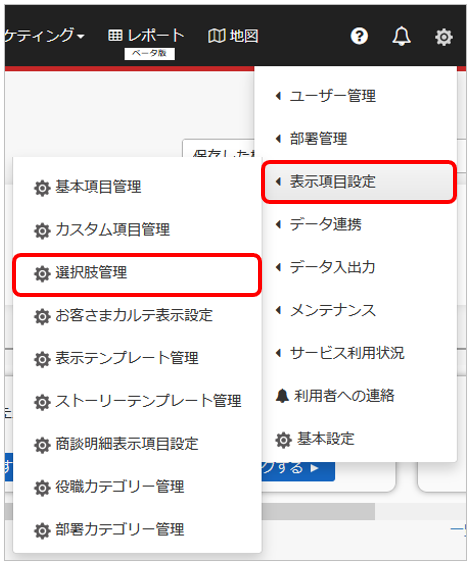This screenshot has width=472, height=567.
Task: Click bell icon beside 利用者への連絡
Action: point(282,396)
